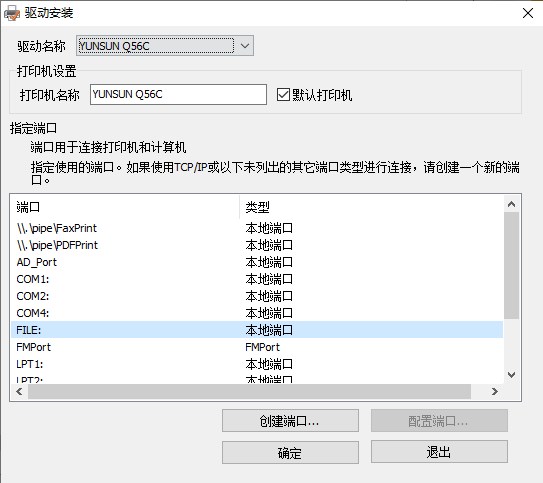Select the FILE: port row
Viewport: 543px width, 483px height.
pos(257,330)
